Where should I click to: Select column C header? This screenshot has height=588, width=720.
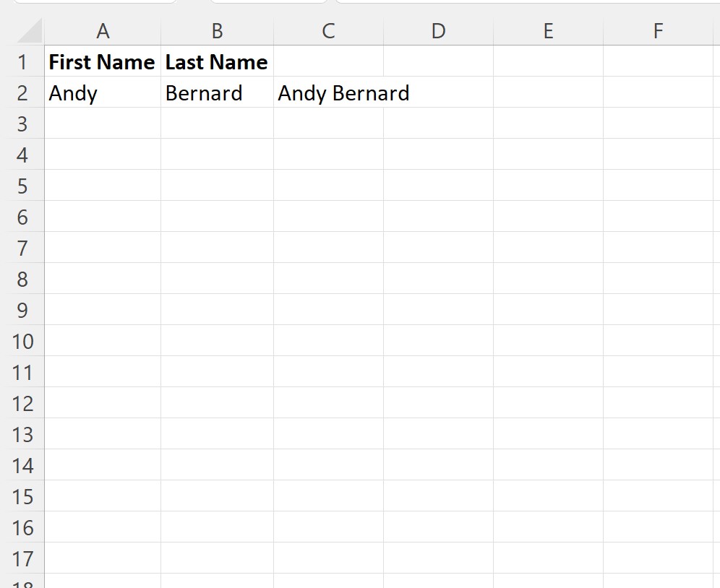pyautogui.click(x=328, y=30)
